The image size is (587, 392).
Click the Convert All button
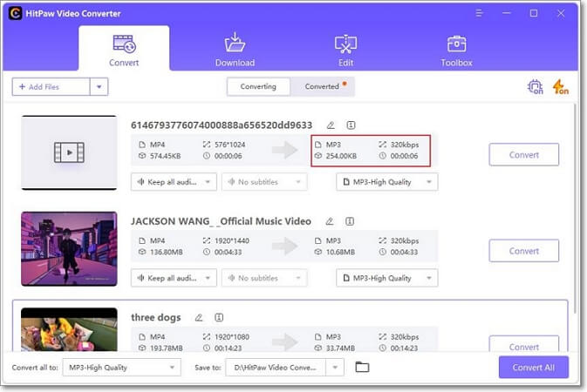[534, 368]
